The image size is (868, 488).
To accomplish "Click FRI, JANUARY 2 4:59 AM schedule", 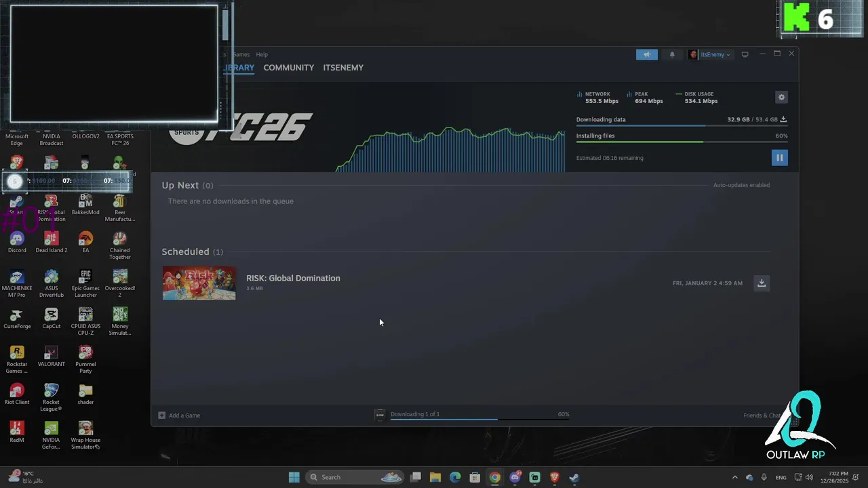I will coord(707,283).
